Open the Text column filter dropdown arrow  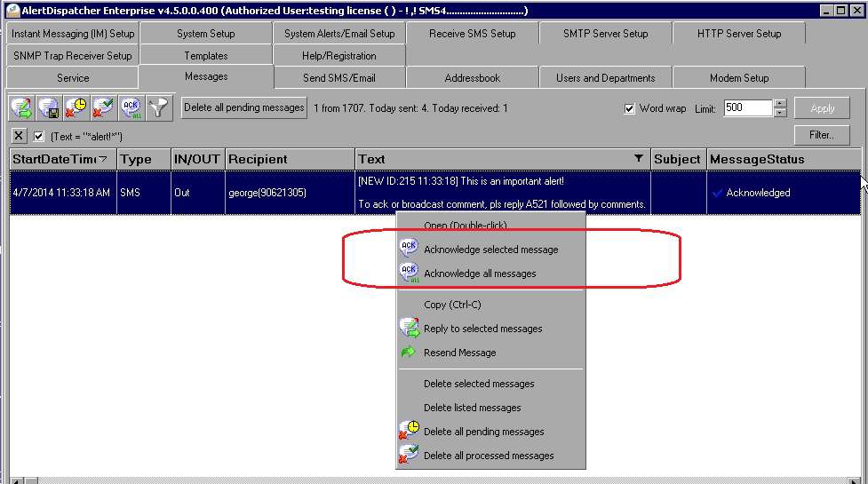pyautogui.click(x=638, y=159)
